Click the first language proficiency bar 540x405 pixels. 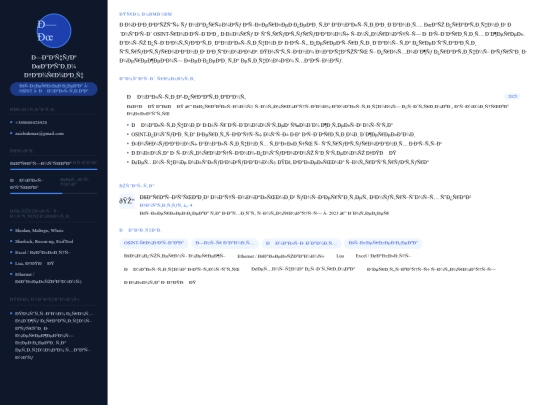pyautogui.click(x=54, y=169)
